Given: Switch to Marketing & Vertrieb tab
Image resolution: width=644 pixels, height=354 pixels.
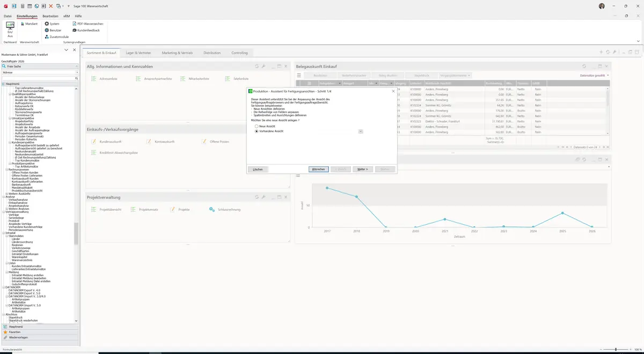Looking at the screenshot, I should tap(177, 53).
